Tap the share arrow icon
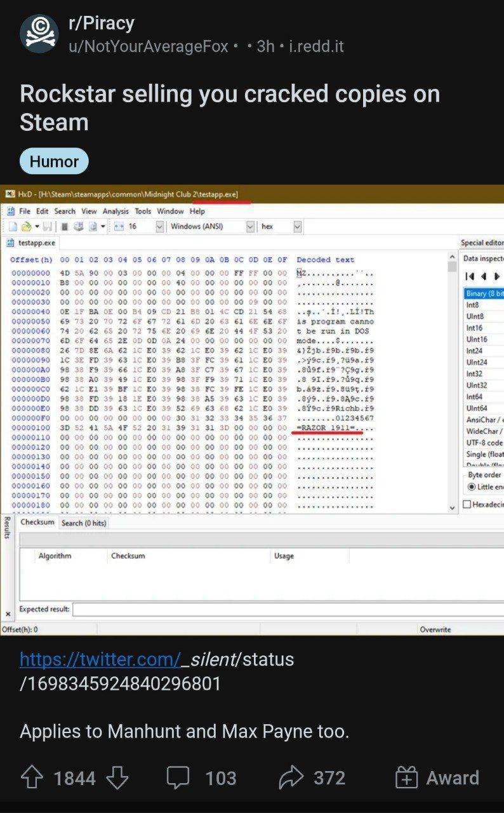The height and width of the screenshot is (813, 504). coord(290,777)
